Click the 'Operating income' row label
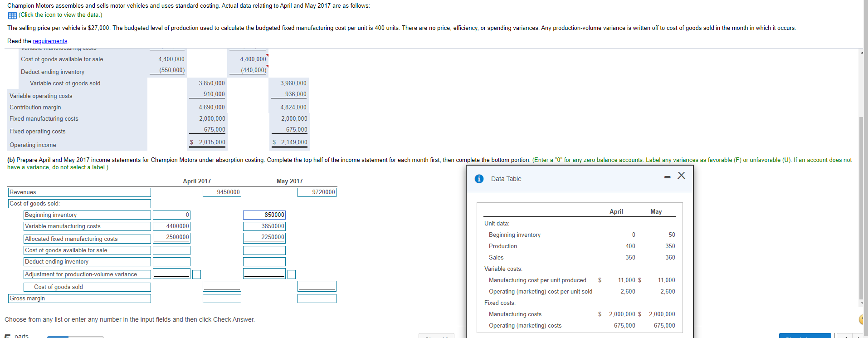This screenshot has height=338, width=868. click(x=33, y=145)
